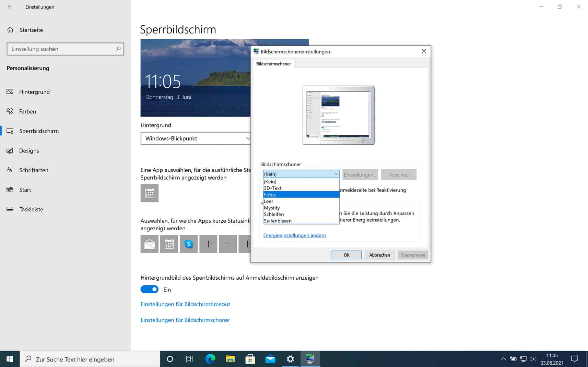Confirm the dialog with OK
The image size is (588, 367).
click(346, 255)
